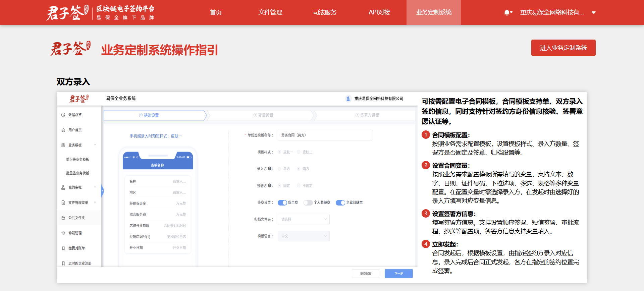Turn off the 保全章 switch
This screenshot has width=644, height=291.
coord(282,202)
